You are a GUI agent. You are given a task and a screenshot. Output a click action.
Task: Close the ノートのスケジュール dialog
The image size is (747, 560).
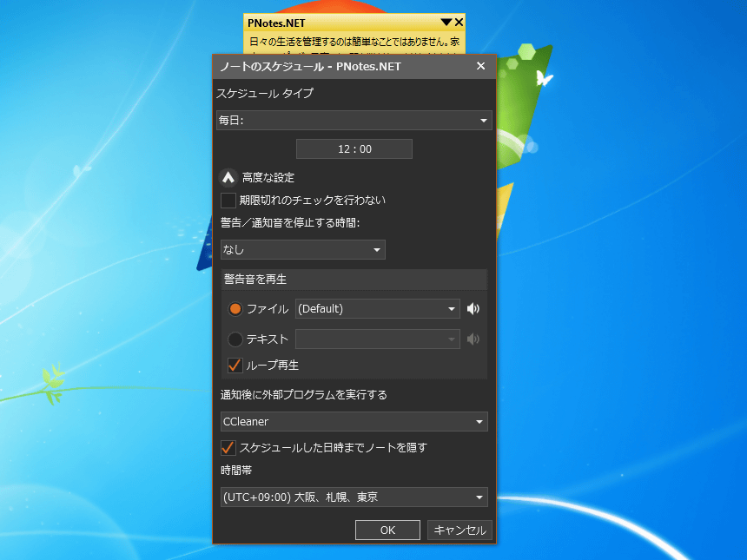point(480,66)
